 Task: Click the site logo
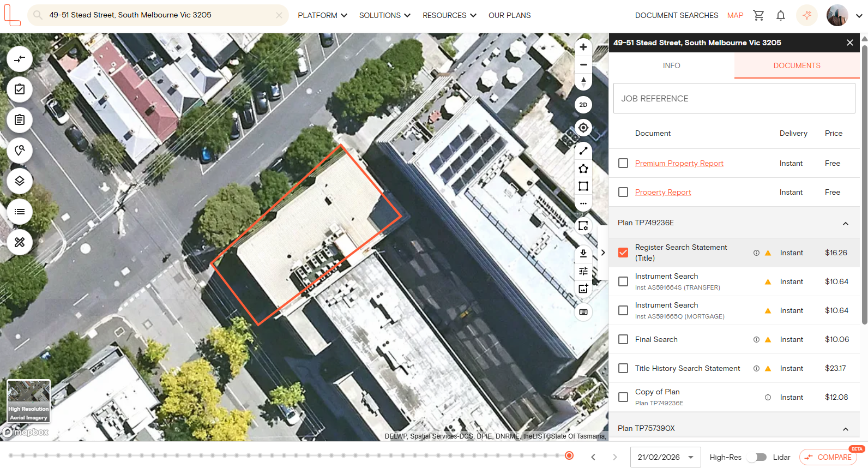pos(12,15)
